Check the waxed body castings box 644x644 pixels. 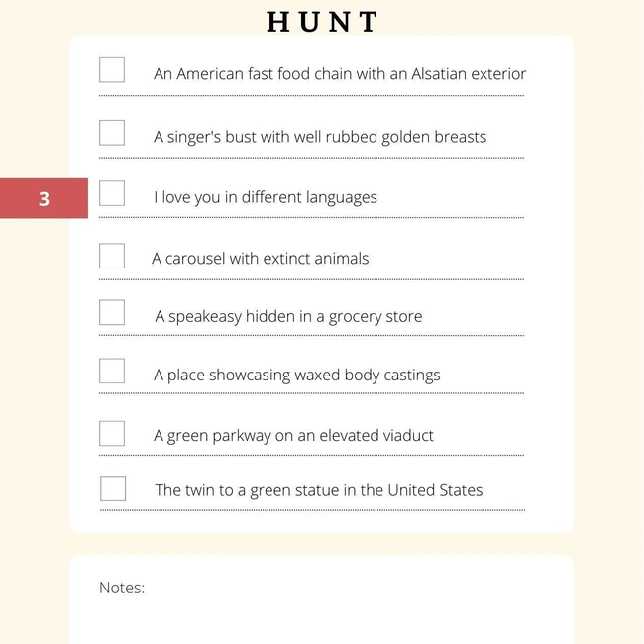tap(112, 371)
